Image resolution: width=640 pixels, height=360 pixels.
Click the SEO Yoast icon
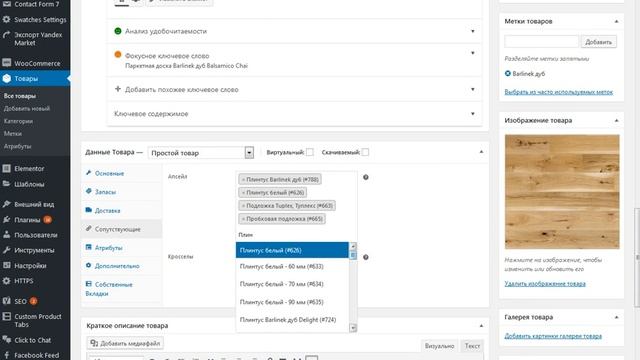click(7, 301)
